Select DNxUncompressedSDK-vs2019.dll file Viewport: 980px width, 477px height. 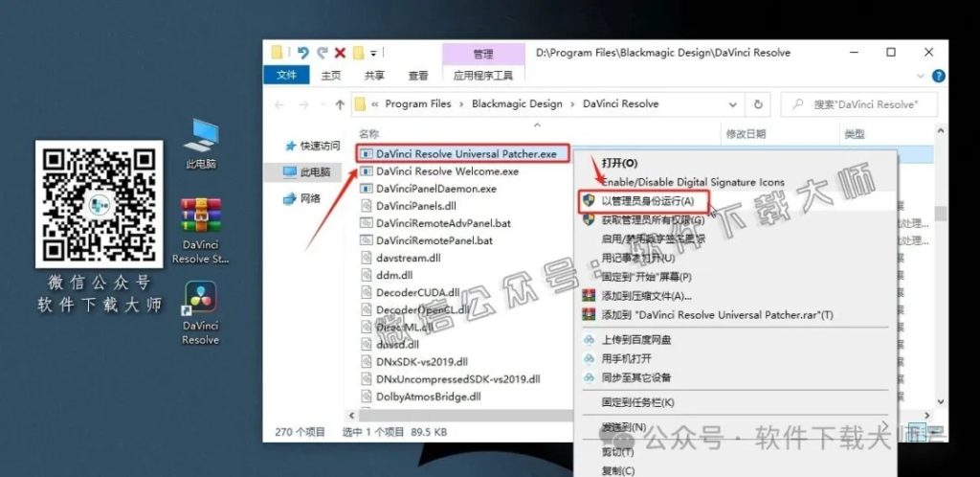(458, 379)
